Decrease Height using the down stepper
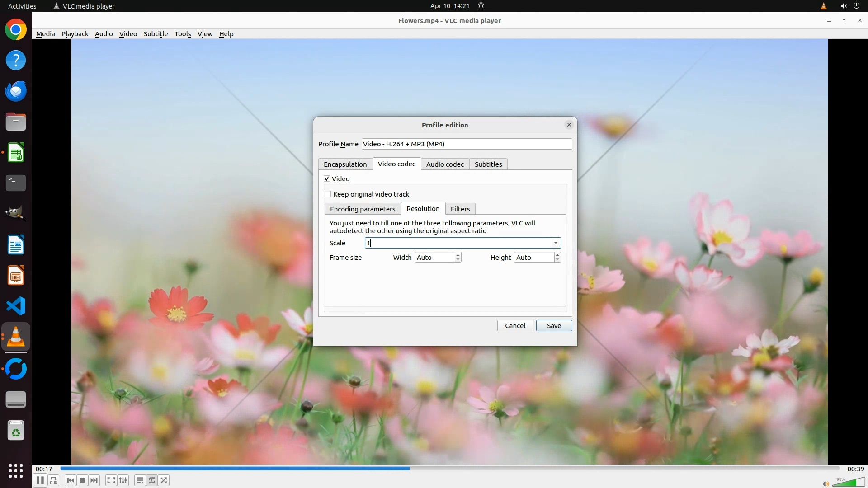 click(x=557, y=260)
